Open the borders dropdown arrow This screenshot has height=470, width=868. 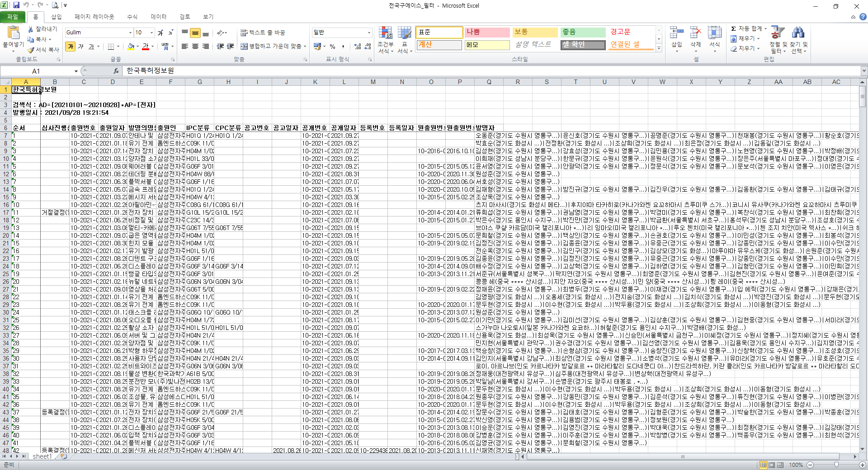click(x=118, y=47)
